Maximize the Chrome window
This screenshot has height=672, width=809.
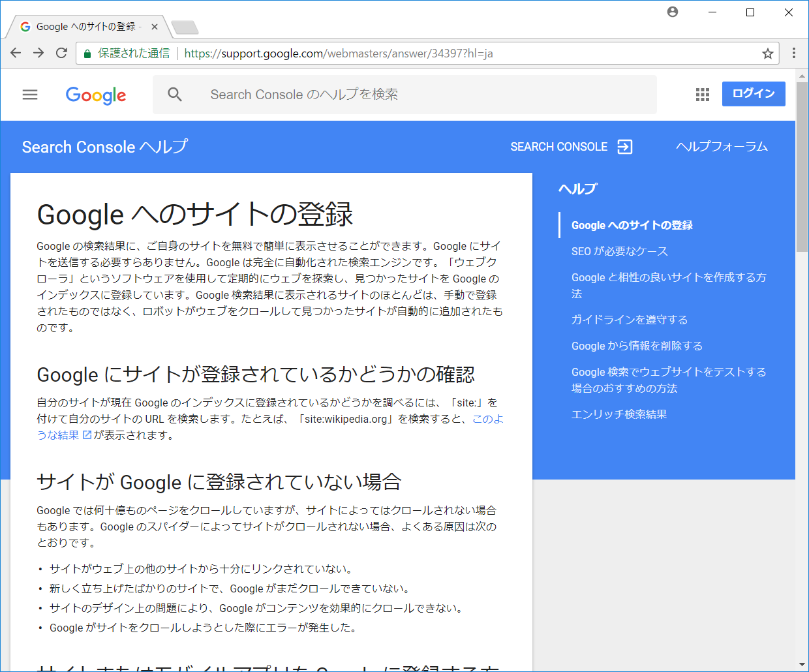[x=750, y=12]
